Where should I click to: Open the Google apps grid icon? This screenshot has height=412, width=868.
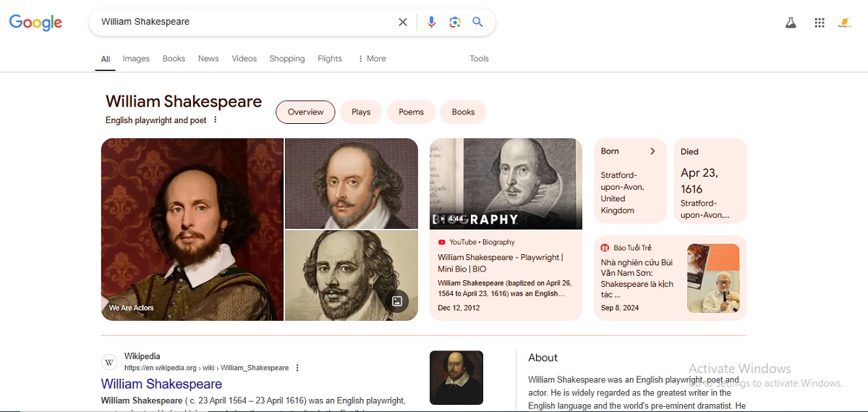coord(820,22)
